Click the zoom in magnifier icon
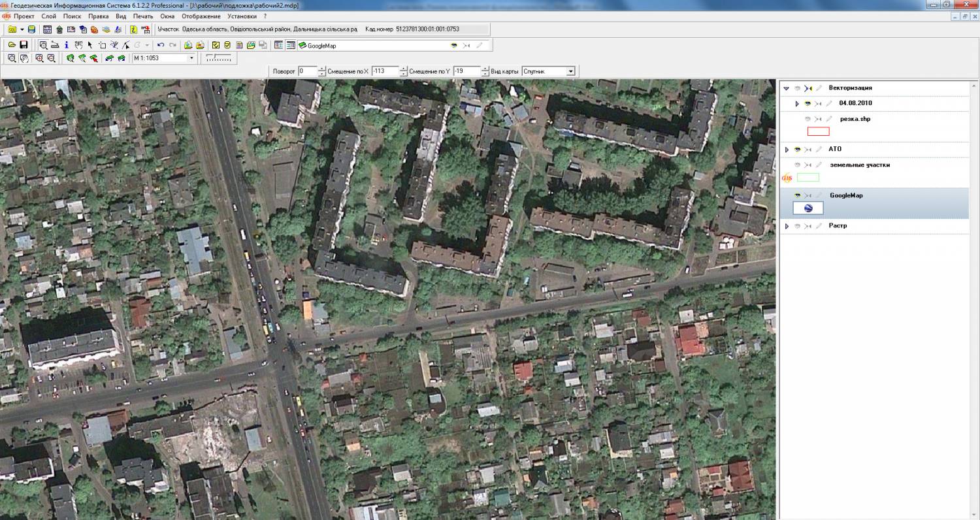The image size is (980, 520). click(x=39, y=57)
